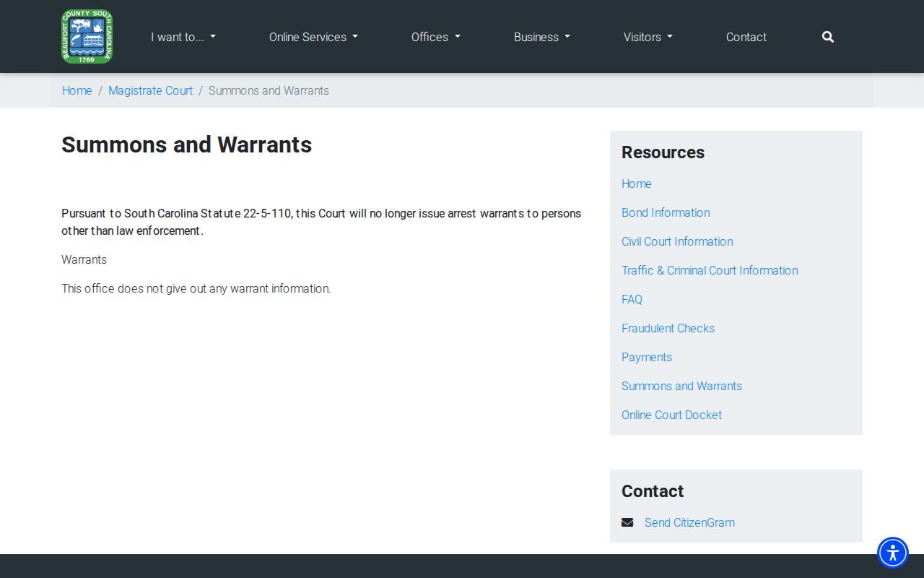This screenshot has width=924, height=578.
Task: Visit Civil Court Information link
Action: [677, 241]
